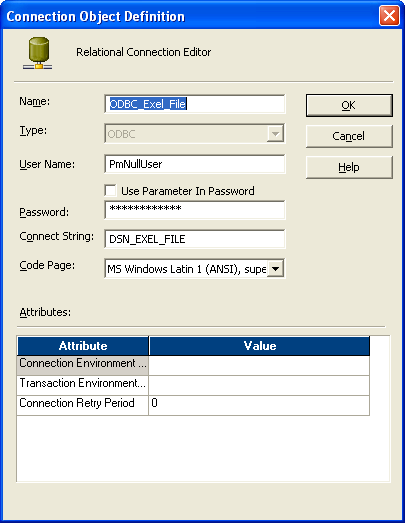Open the Code Page dropdown arrow

(276, 269)
